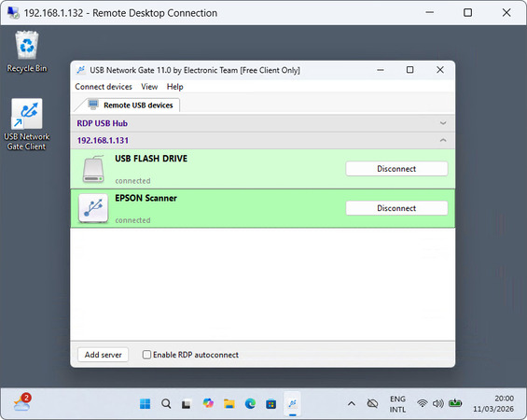This screenshot has height=420, width=527.
Task: Click the Remote Desktop Connection title icon
Action: pos(13,13)
